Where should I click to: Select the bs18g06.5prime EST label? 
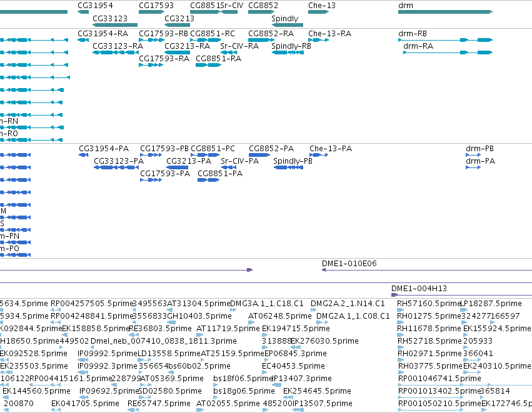(x=244, y=391)
